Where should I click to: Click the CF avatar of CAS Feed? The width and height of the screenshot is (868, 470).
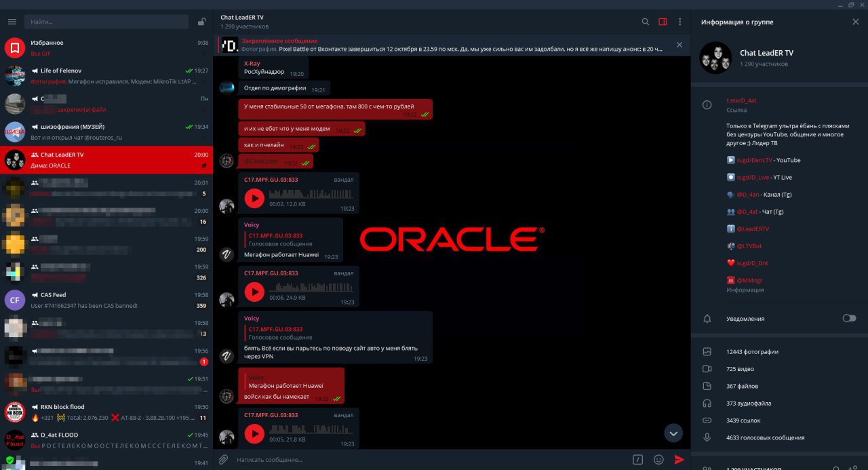15,300
